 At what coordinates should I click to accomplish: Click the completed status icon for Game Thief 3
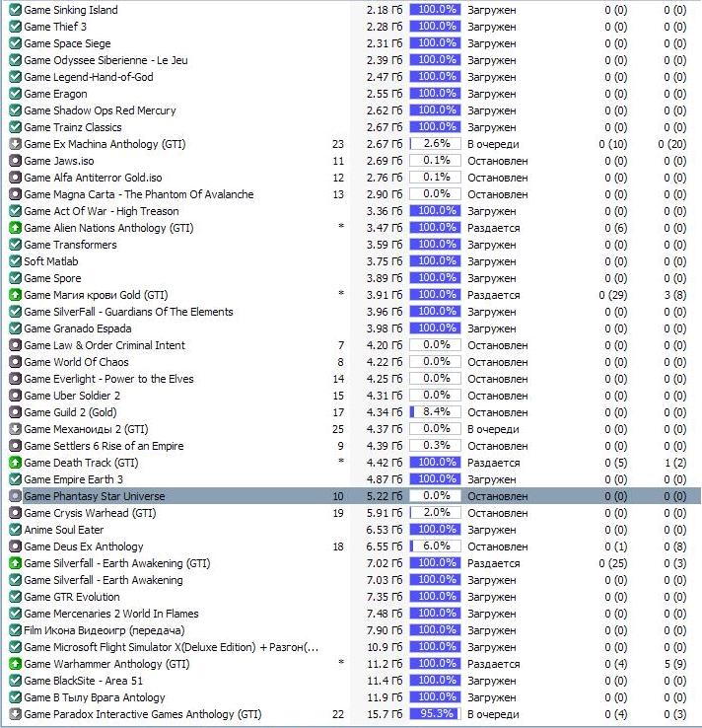tap(16, 27)
